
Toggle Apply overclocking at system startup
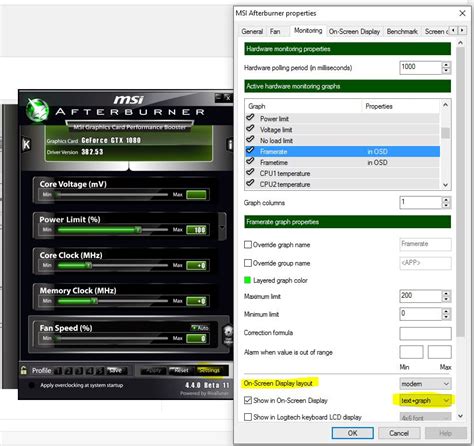click(x=32, y=385)
